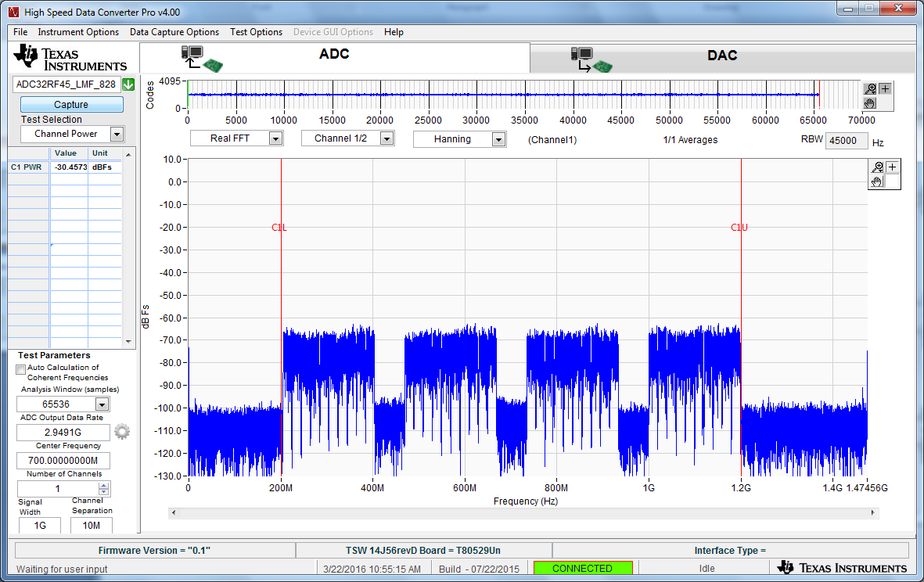Click the (Channel1) label
This screenshot has height=582, width=924.
coord(552,140)
